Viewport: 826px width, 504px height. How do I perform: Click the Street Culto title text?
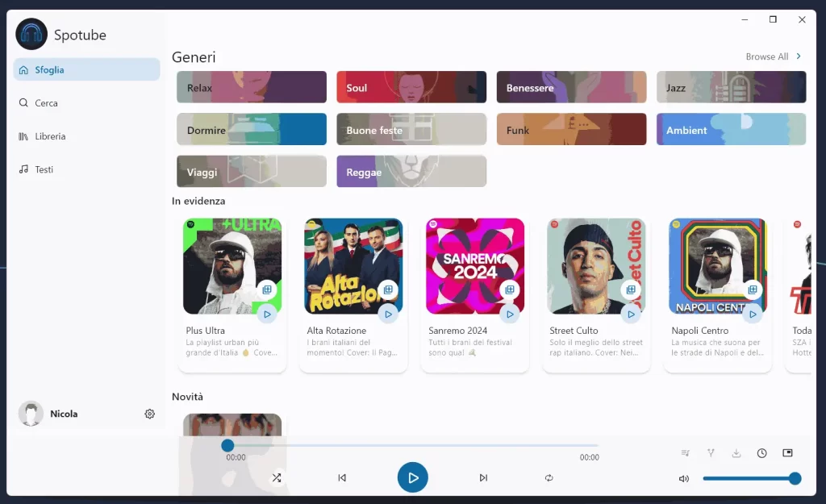[574, 331]
